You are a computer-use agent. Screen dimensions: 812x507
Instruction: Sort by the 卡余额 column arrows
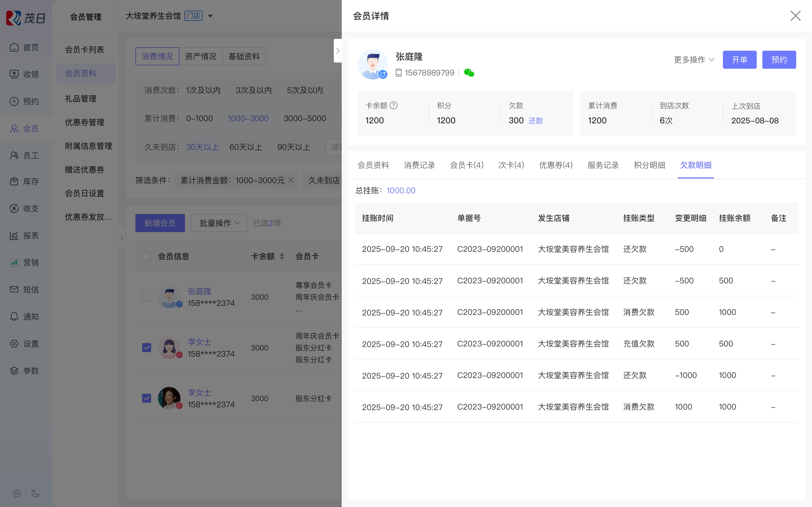[x=282, y=257]
